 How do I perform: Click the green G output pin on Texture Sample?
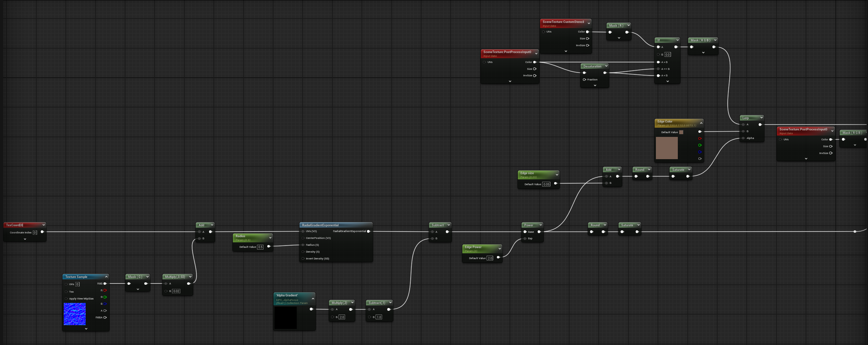coord(105,297)
